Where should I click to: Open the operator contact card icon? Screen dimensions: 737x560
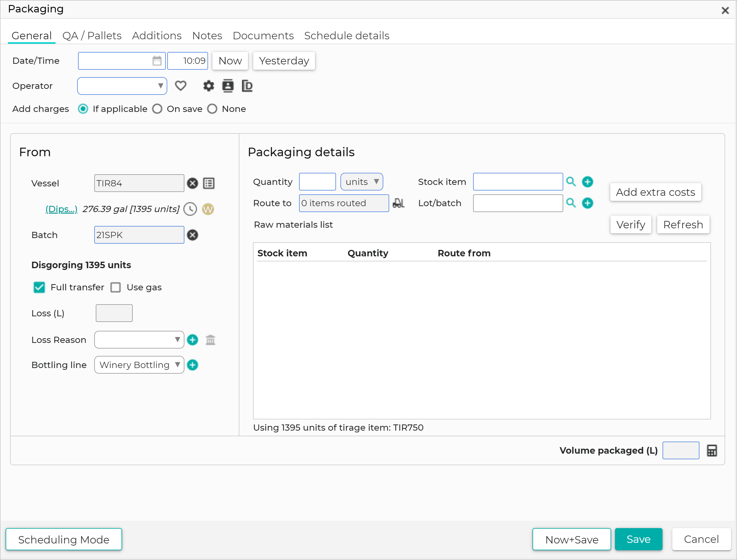coord(228,86)
